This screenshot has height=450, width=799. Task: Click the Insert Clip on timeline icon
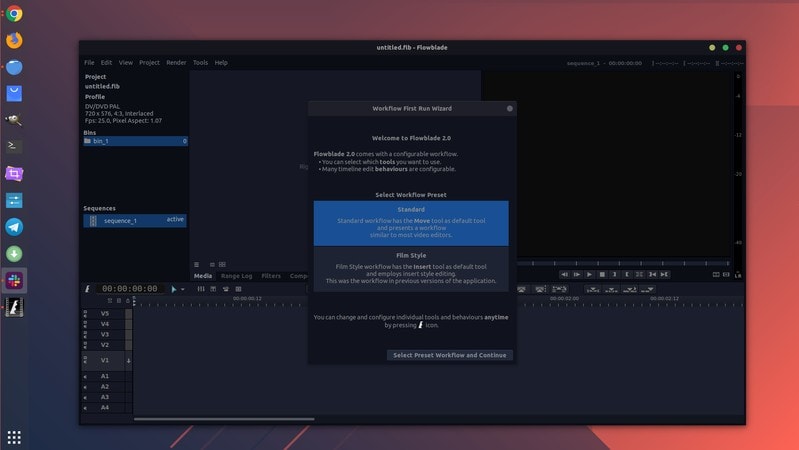tap(630, 289)
